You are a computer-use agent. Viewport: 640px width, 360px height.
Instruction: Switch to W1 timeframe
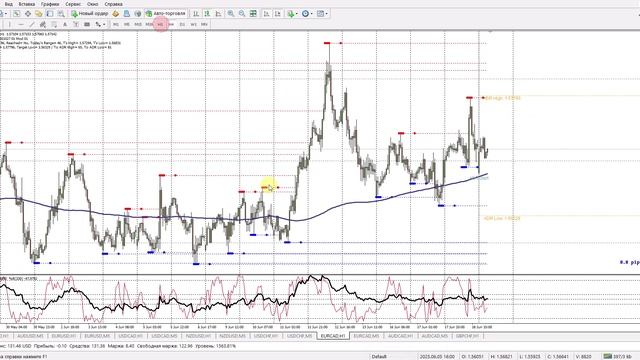click(193, 24)
